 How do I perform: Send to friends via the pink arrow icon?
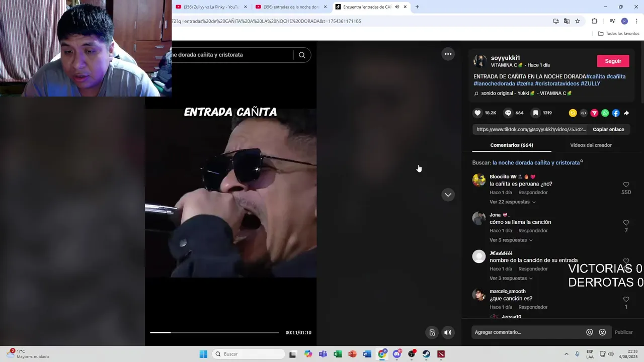[x=594, y=113]
